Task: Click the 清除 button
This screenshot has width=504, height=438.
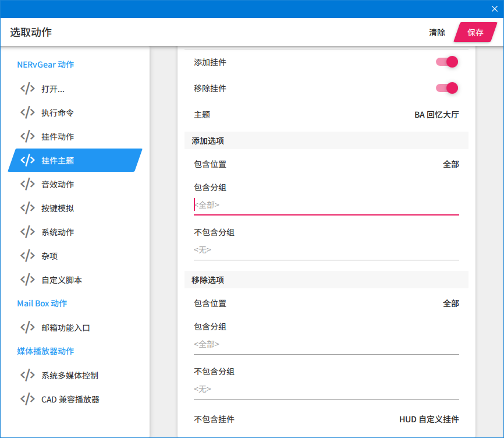Action: 437,32
